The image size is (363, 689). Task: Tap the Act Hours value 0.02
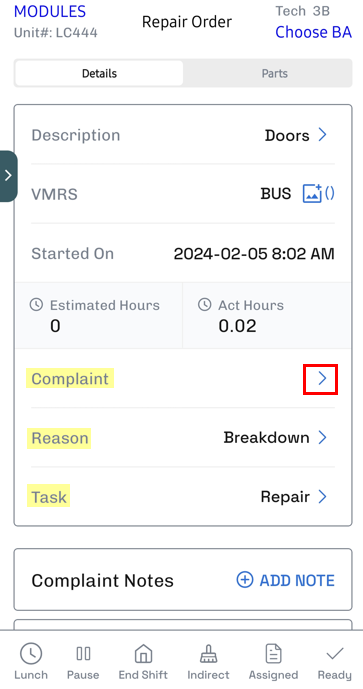pos(237,326)
